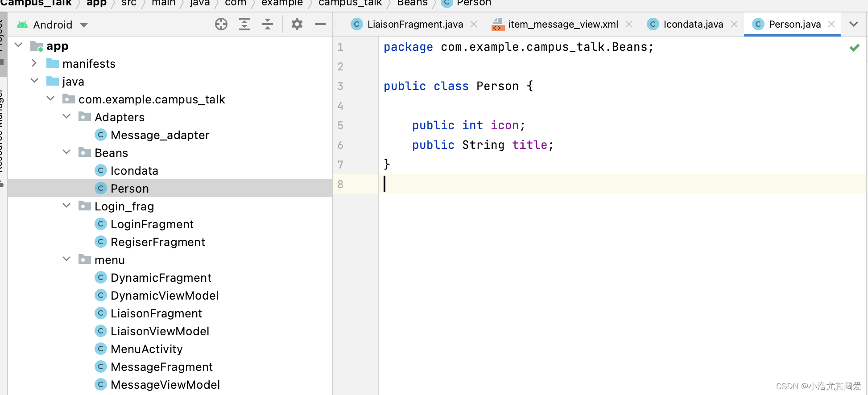
Task: Close the Person.java tab
Action: (831, 24)
